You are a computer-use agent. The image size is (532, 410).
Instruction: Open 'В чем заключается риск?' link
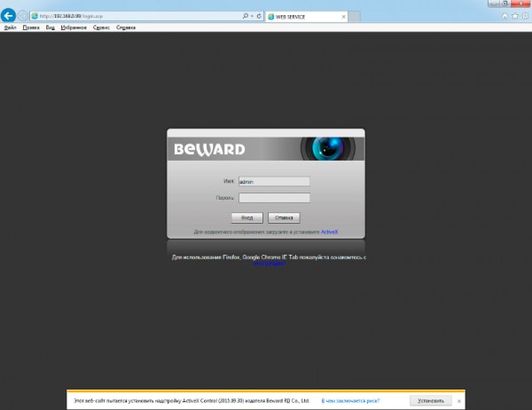point(350,401)
